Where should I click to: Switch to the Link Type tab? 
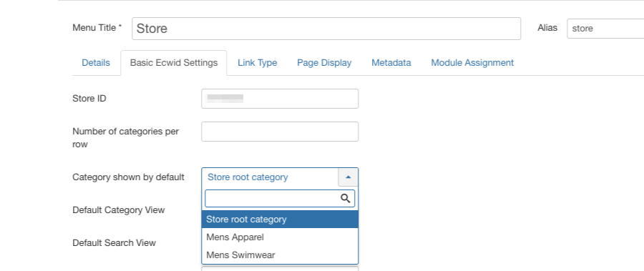pos(258,63)
